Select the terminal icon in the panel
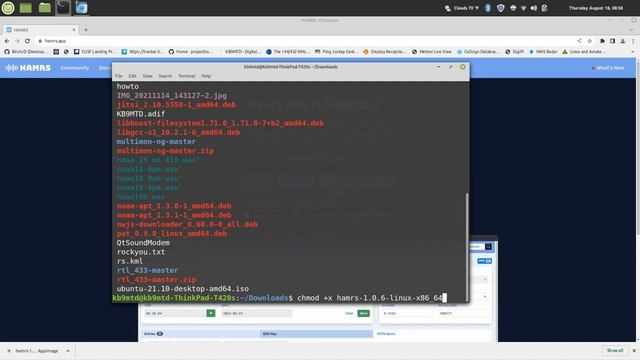Viewport: 640px width, 360px height. click(63, 8)
